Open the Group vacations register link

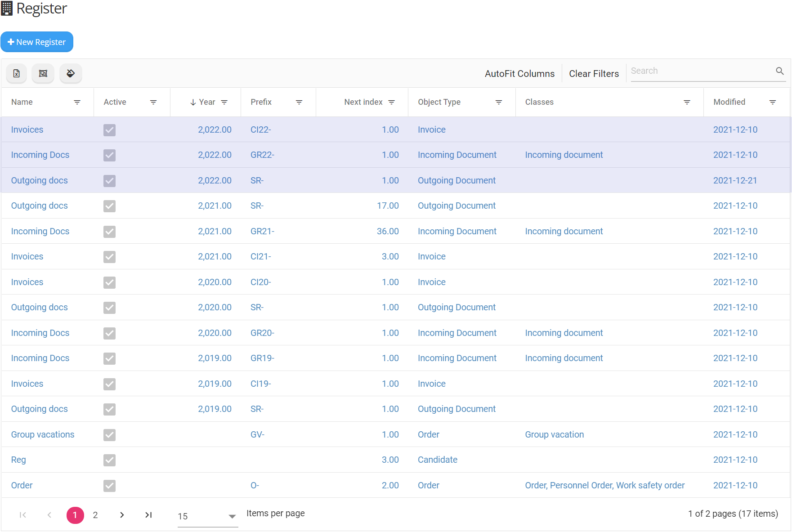point(43,434)
